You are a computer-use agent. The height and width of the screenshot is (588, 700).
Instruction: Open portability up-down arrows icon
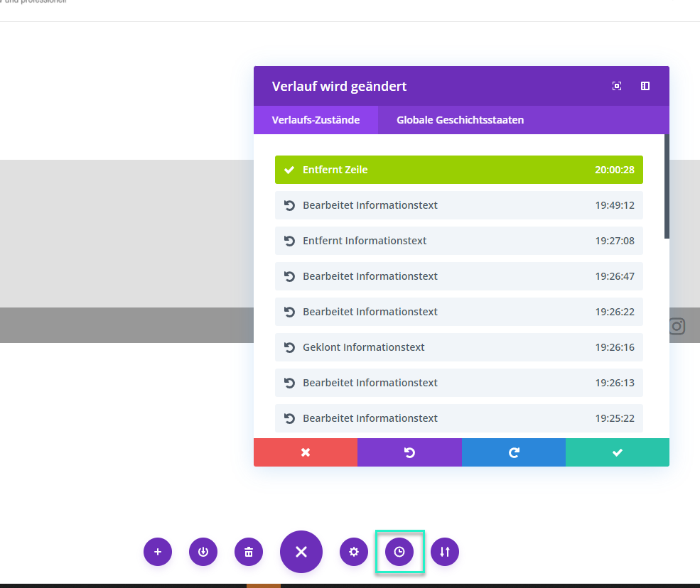(x=445, y=552)
